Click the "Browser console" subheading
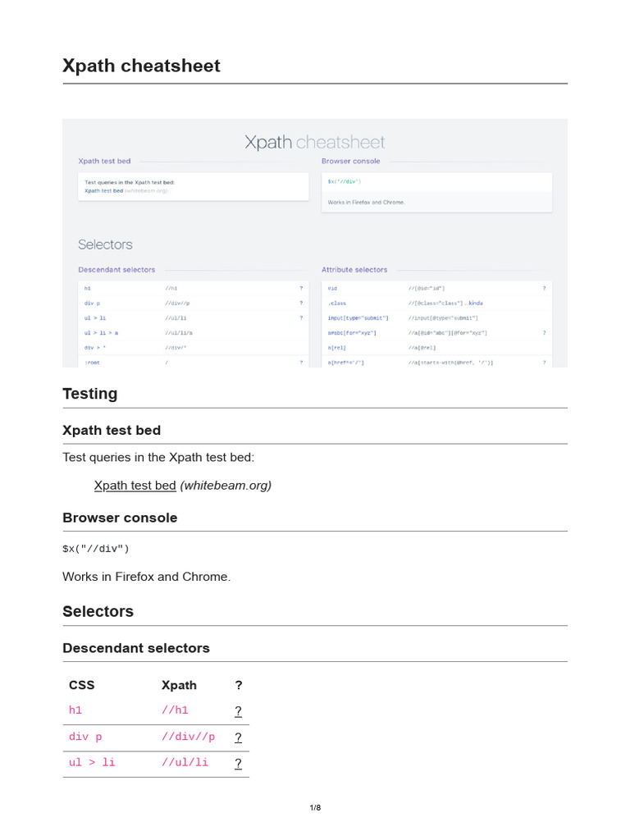The height and width of the screenshot is (840, 630). coord(120,518)
